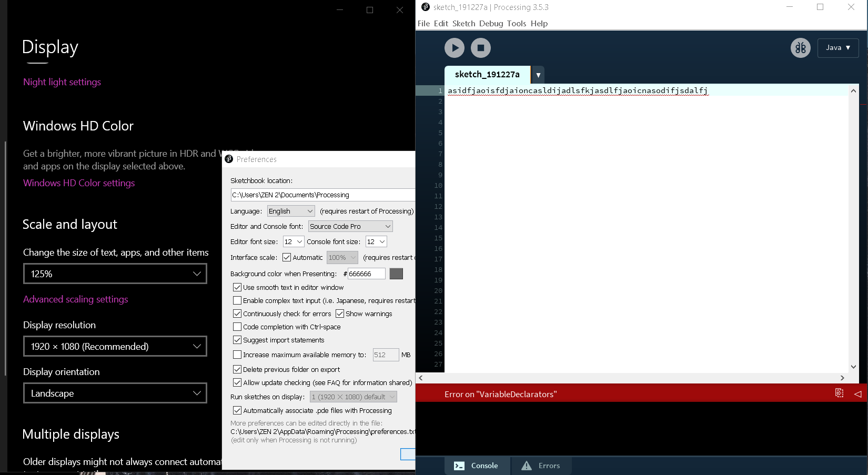
Task: Click the presenting background color swatch
Action: [396, 274]
